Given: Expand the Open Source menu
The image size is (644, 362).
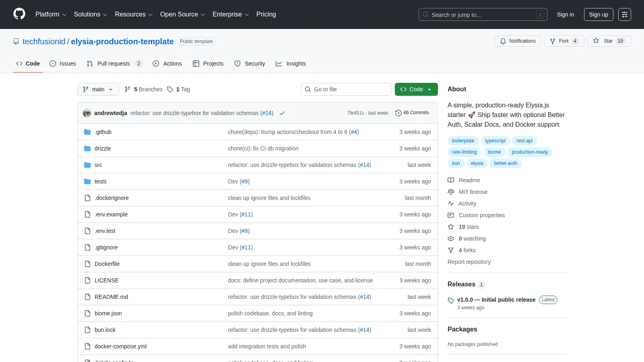Looking at the screenshot, I should pos(182,14).
